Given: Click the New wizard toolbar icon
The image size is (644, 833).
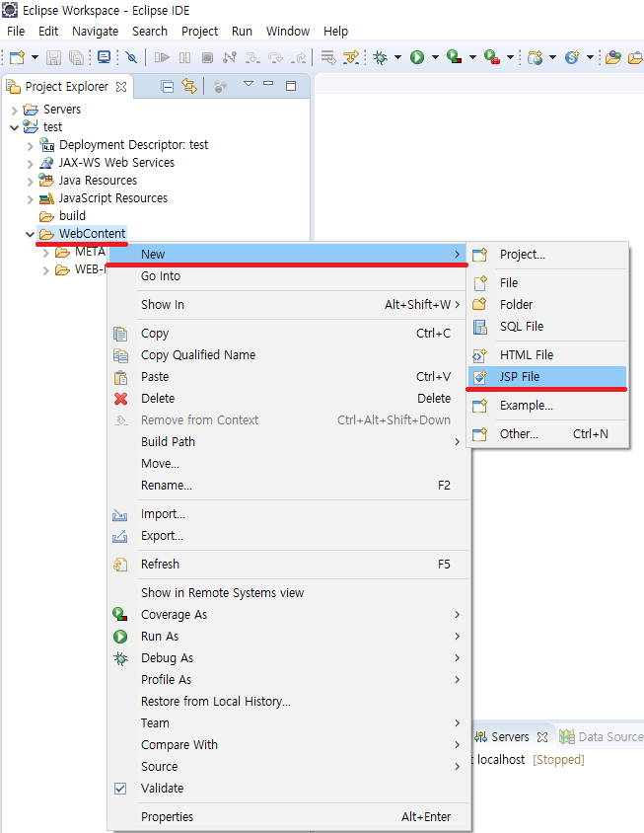Looking at the screenshot, I should click(x=17, y=57).
